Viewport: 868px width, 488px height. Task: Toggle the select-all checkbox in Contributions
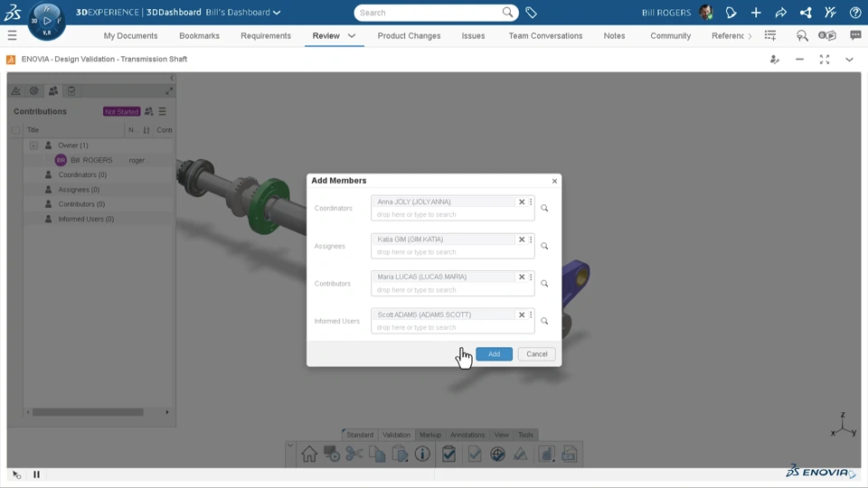(15, 130)
